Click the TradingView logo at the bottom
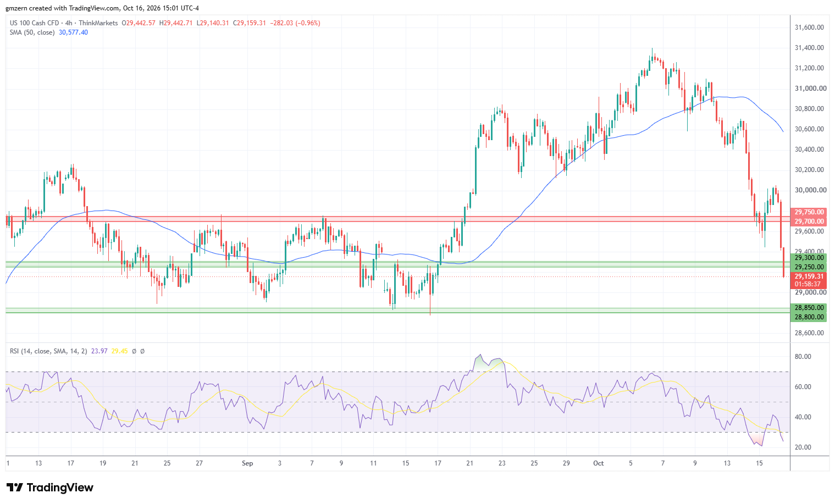 pos(50,488)
